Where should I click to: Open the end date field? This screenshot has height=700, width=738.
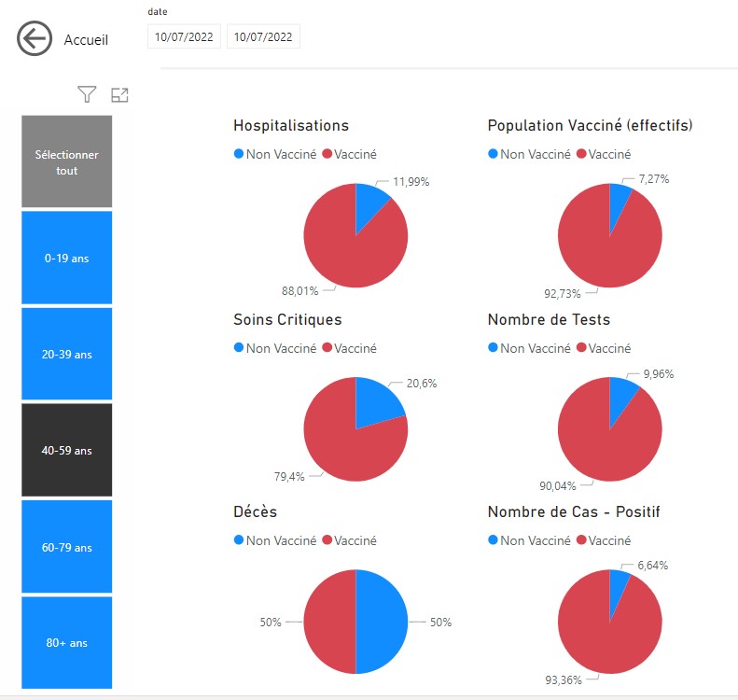tap(263, 37)
